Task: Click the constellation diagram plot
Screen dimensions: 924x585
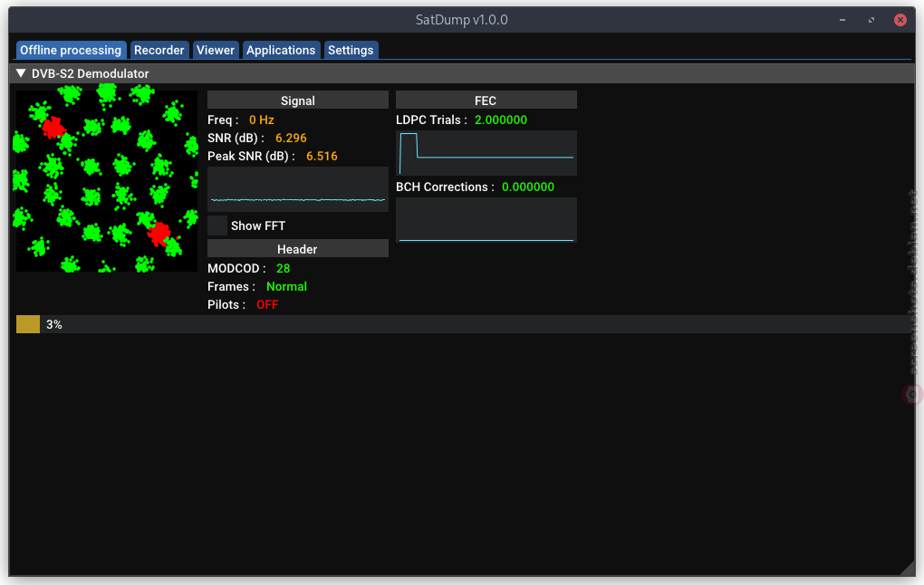Action: tap(107, 181)
